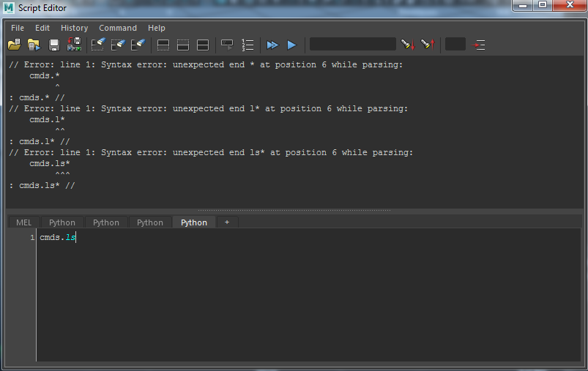This screenshot has height=371, width=588.
Task: Click the Source Script icon
Action: point(34,45)
